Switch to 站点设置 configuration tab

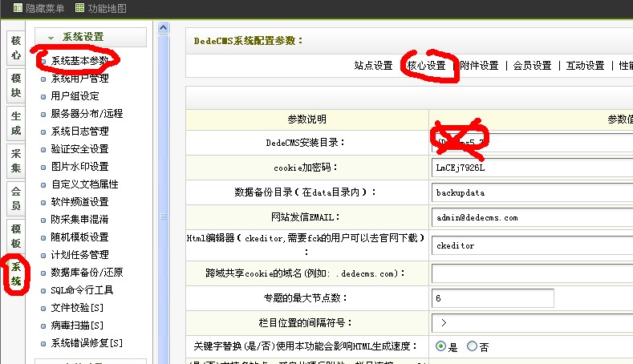373,66
